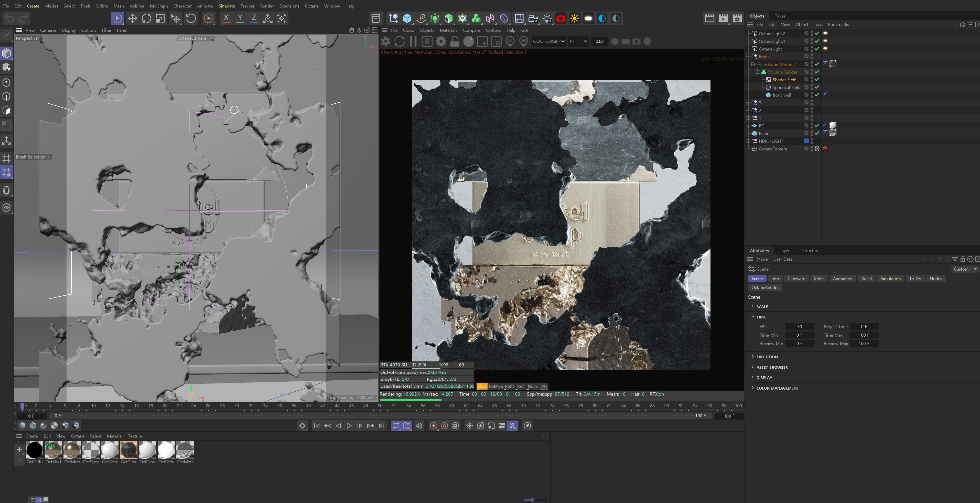Click the Record Active Objects button
The width and height of the screenshot is (980, 503).
433,426
